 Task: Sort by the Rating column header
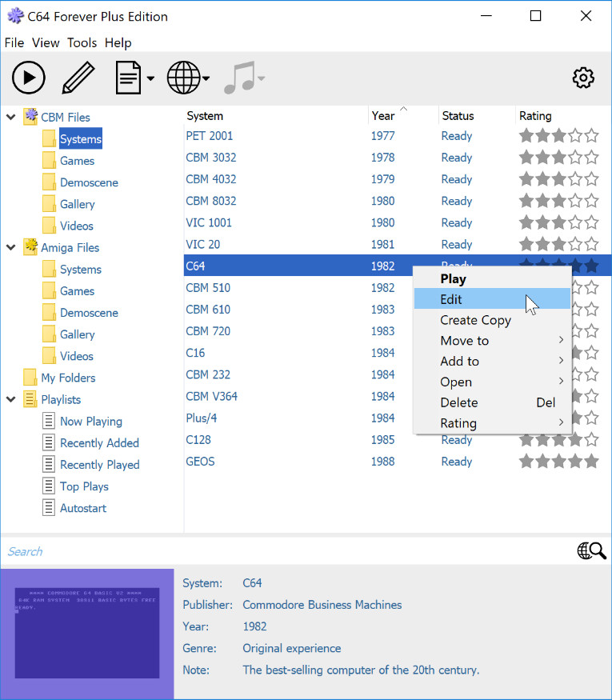point(563,116)
